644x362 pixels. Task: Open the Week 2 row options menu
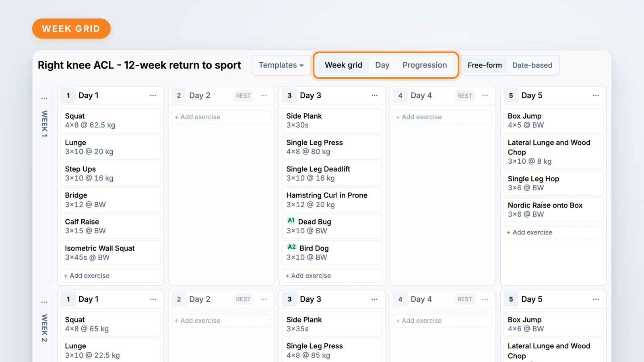(44, 302)
